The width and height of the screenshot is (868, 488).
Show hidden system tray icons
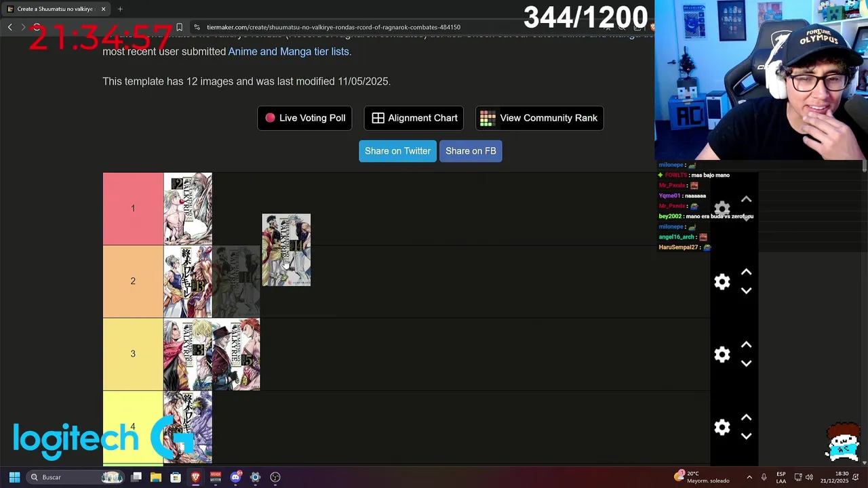749,477
